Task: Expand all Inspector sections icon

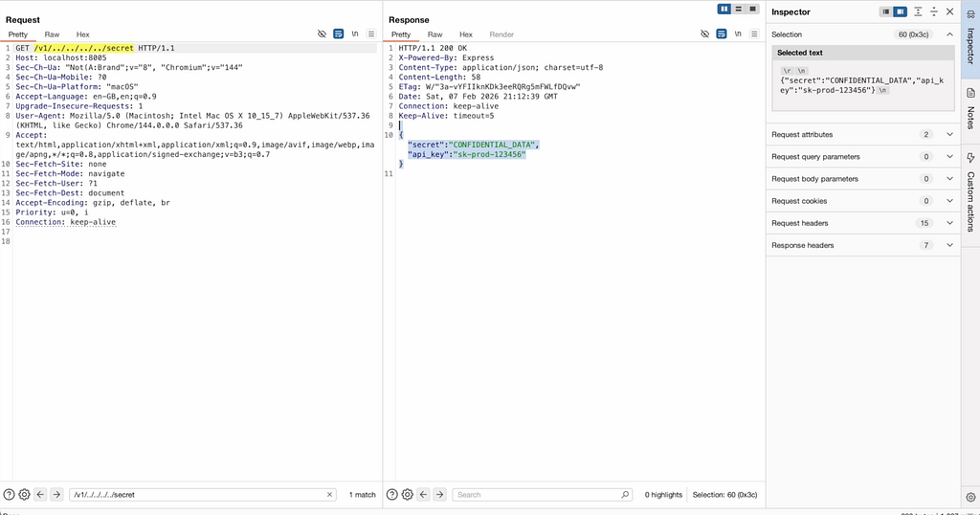Action: 918,11
